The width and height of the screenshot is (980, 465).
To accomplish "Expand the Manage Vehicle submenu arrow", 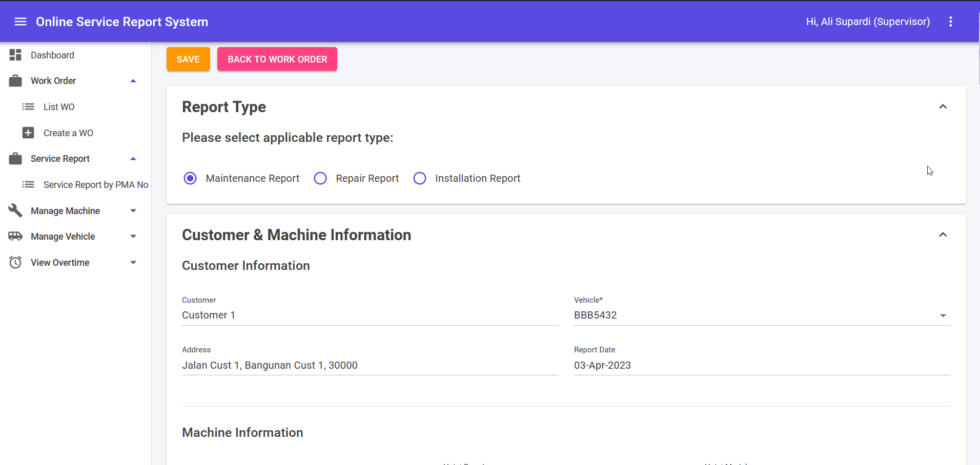I will coord(133,236).
